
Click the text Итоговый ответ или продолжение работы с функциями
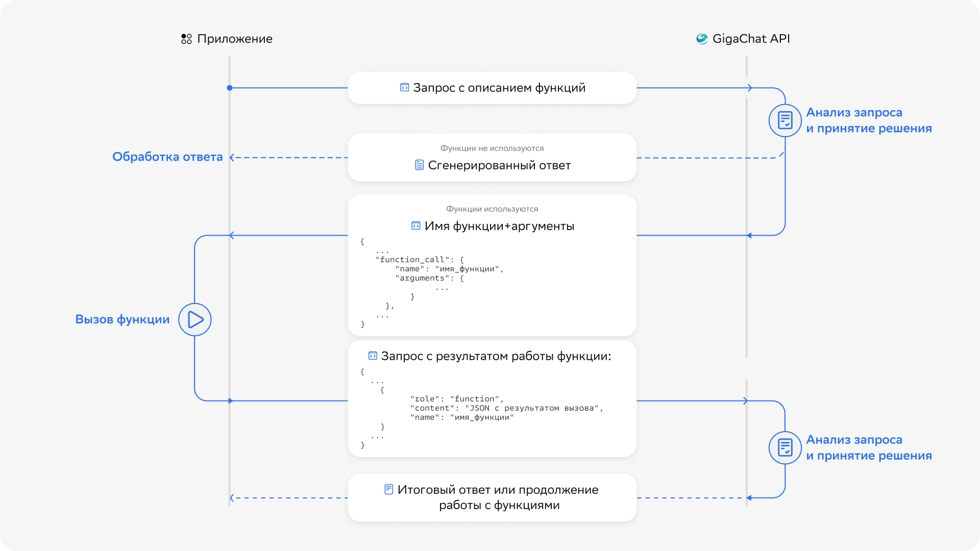498,497
